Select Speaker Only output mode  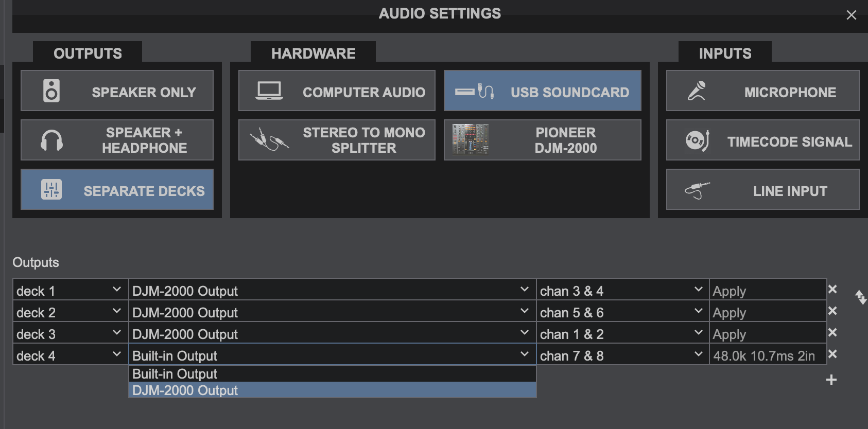(x=117, y=91)
